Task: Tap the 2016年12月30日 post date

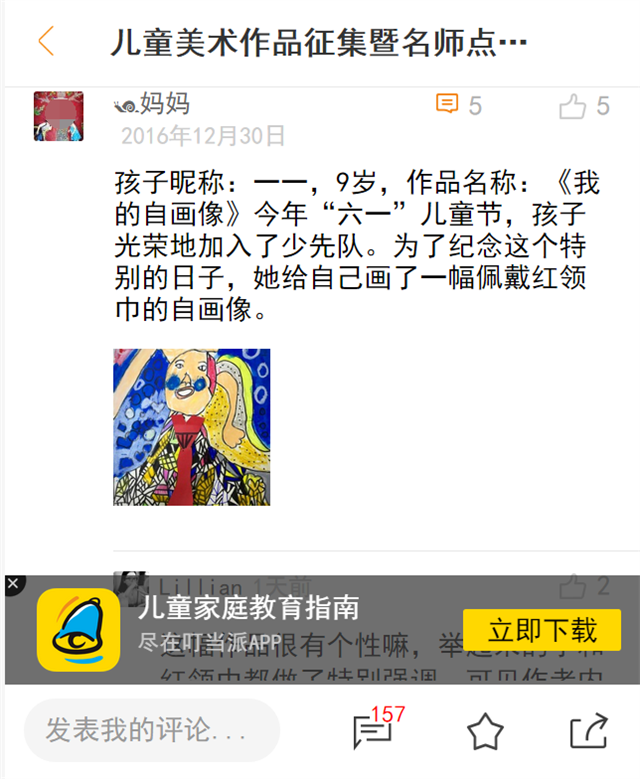Action: (x=203, y=136)
